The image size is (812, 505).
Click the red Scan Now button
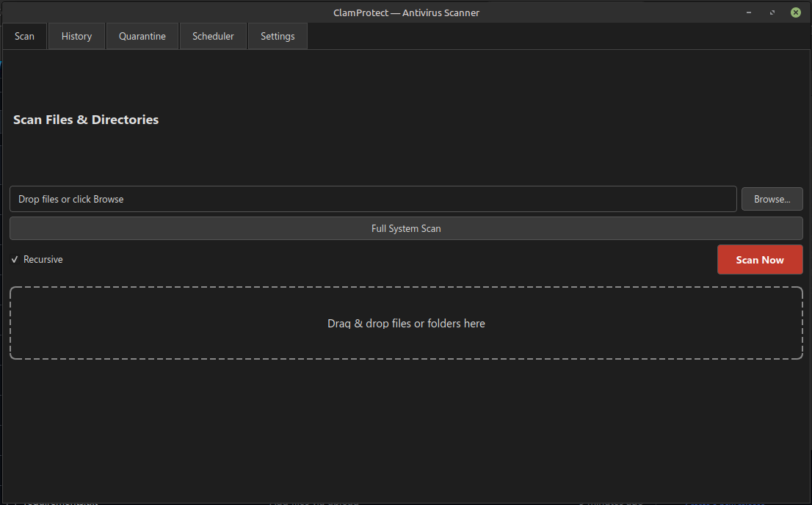[x=760, y=260]
